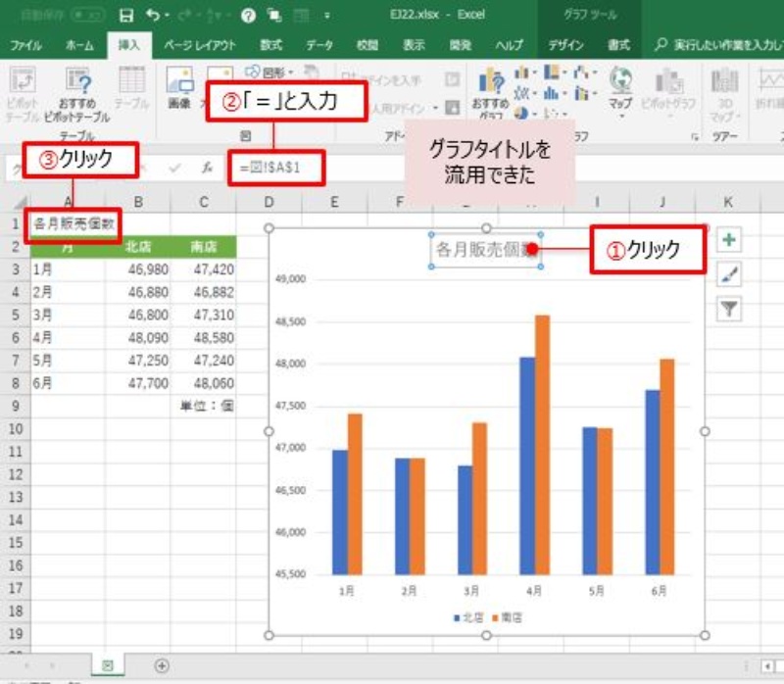This screenshot has width=784, height=684.
Task: Open the Chart Filters funnel button
Action: [729, 310]
